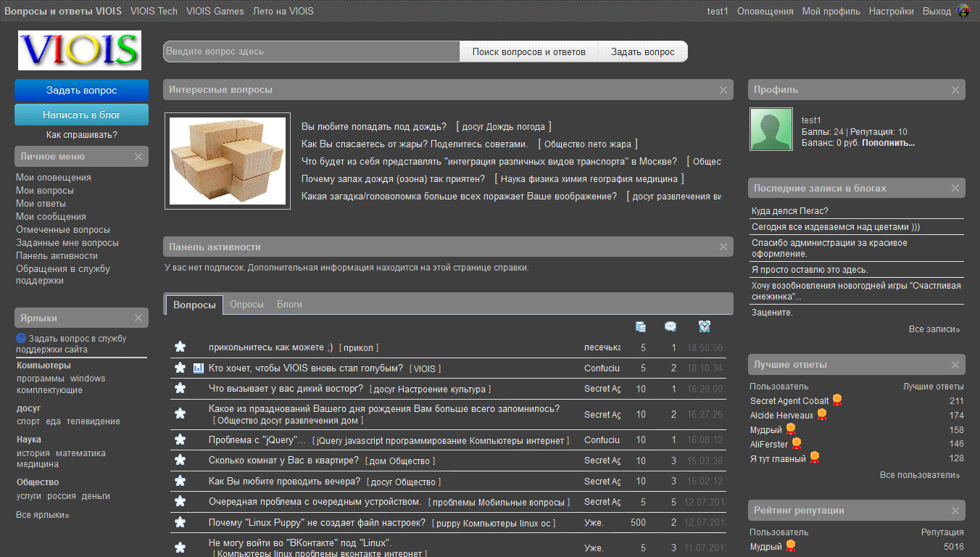Open Все записи» blog link

[934, 329]
